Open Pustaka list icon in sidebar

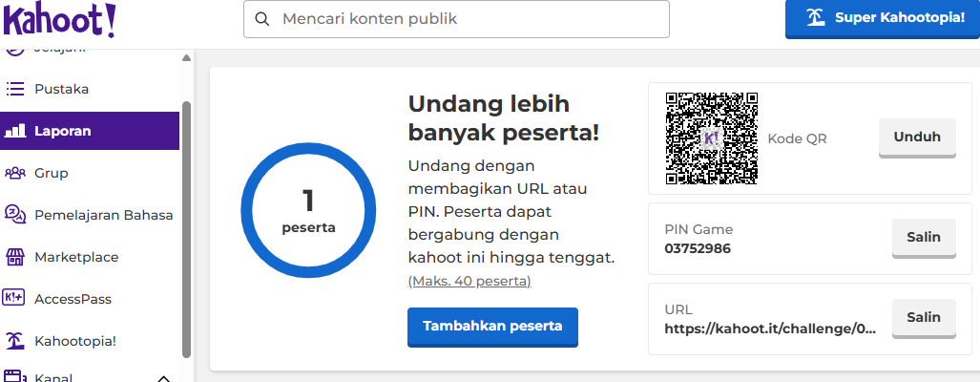14,89
